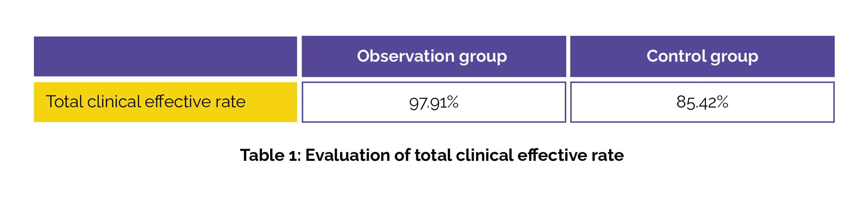Select the 97.91% value cell
This screenshot has height=205, width=868.
tap(434, 102)
